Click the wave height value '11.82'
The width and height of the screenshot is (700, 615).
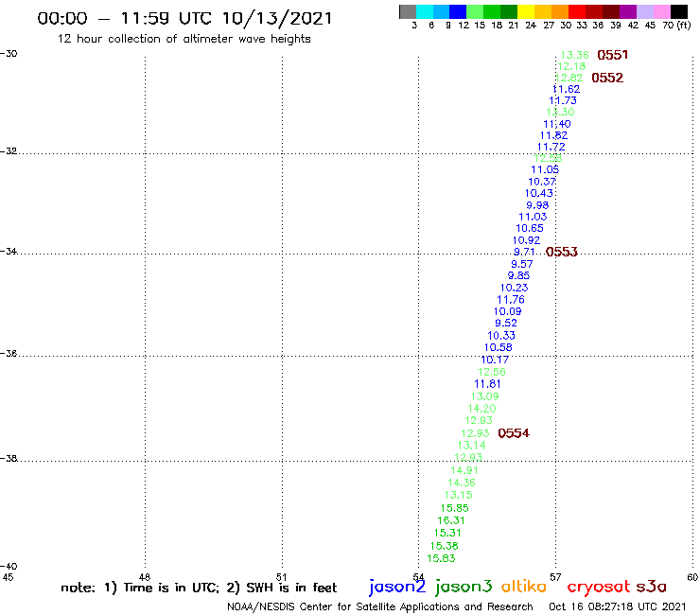click(553, 136)
